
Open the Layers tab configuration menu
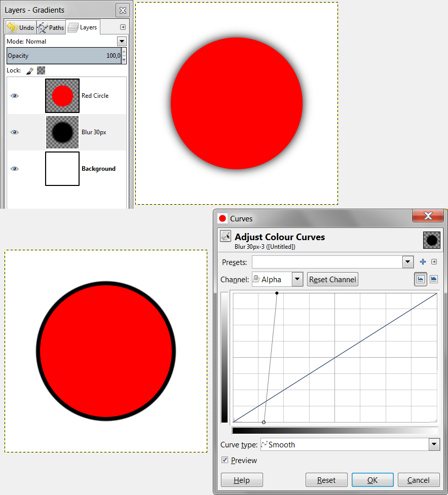click(123, 27)
